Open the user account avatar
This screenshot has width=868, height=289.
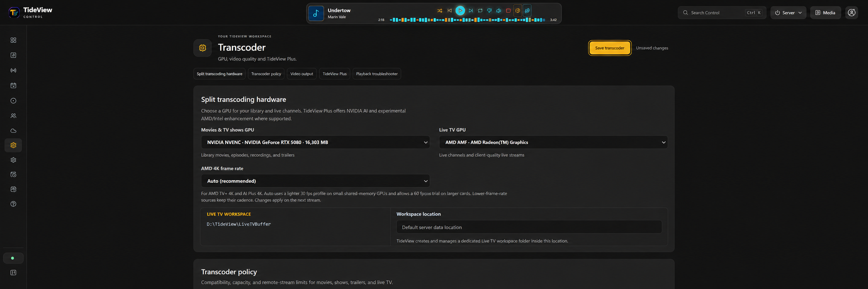852,13
